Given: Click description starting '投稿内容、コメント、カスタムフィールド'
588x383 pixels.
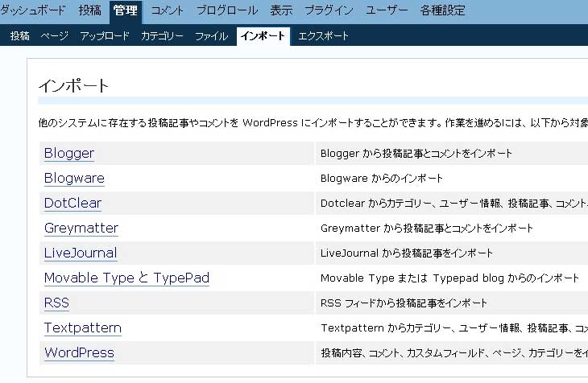Looking at the screenshot, I should click(454, 352).
